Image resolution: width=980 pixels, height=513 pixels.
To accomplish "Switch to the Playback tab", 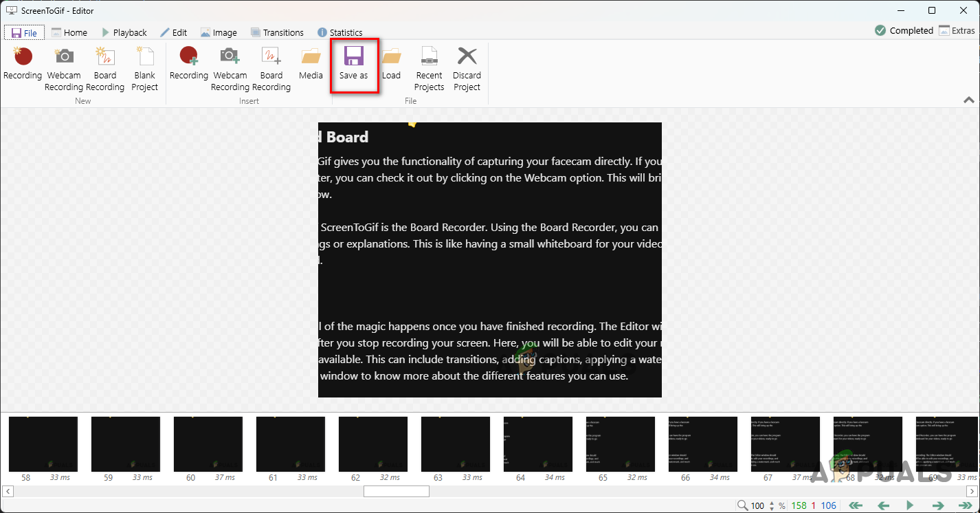I will 124,32.
